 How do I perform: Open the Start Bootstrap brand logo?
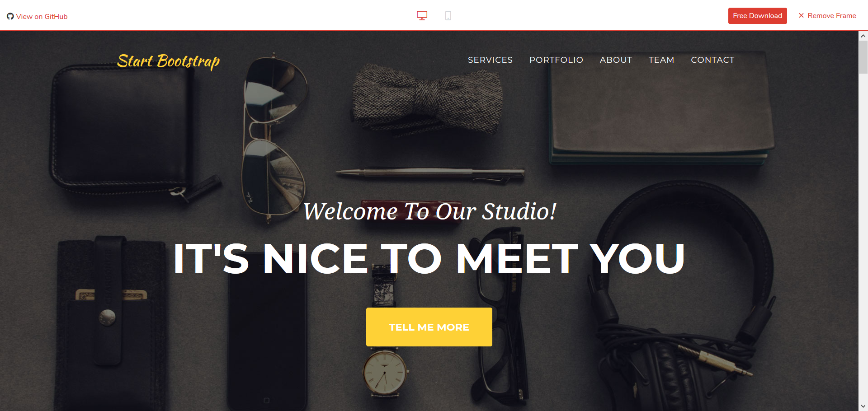(x=168, y=61)
